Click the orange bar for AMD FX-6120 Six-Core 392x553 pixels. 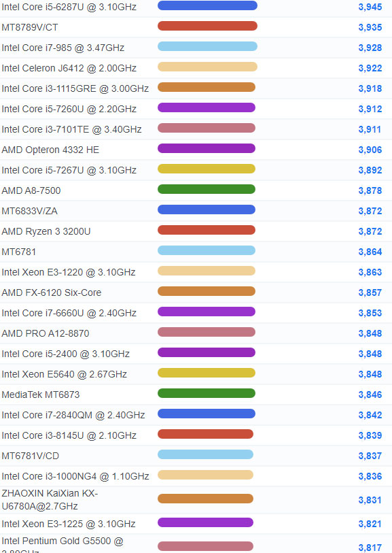tap(207, 291)
